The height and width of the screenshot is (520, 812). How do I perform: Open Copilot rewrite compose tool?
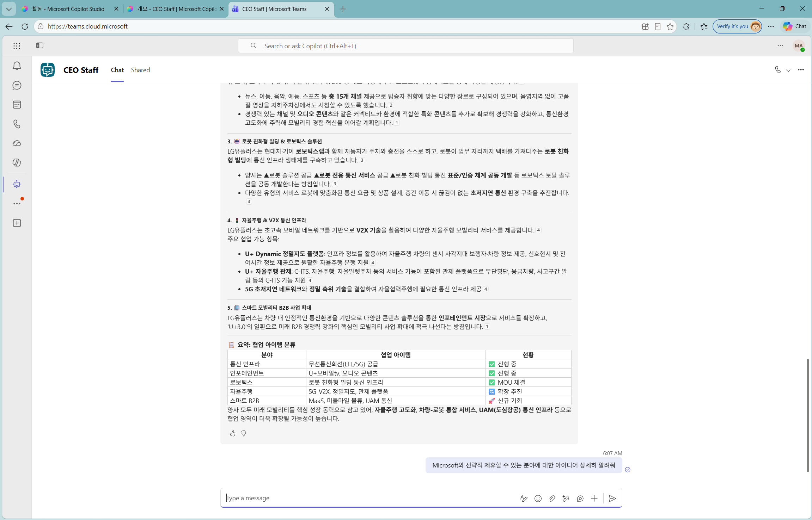click(x=566, y=499)
